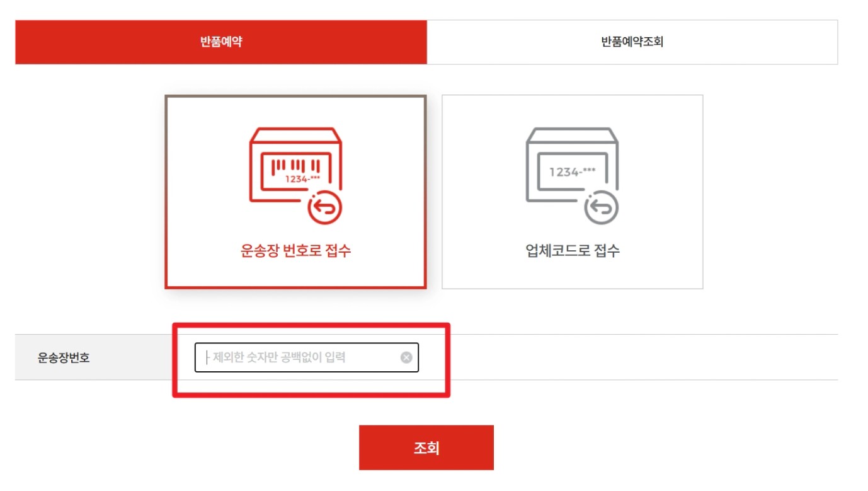Focus the 운송장번호 text input field
The width and height of the screenshot is (868, 491).
[x=307, y=357]
